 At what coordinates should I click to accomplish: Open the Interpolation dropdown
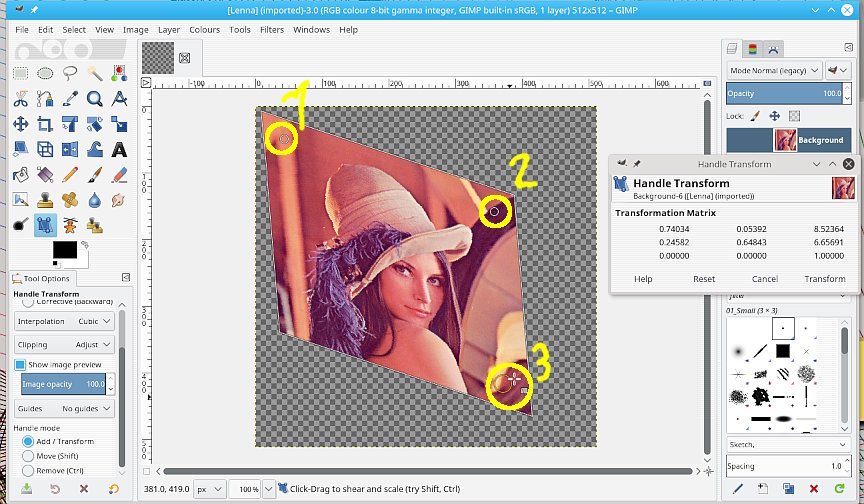64,321
